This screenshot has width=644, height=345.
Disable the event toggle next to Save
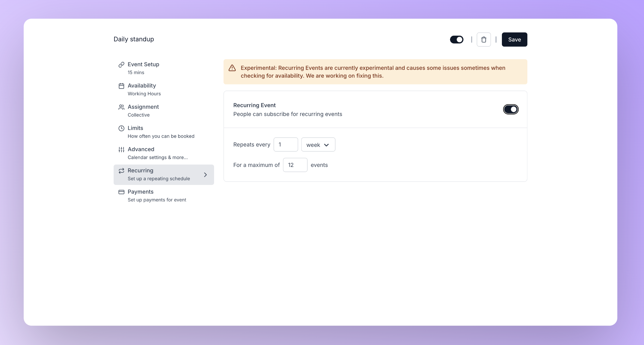pyautogui.click(x=457, y=39)
